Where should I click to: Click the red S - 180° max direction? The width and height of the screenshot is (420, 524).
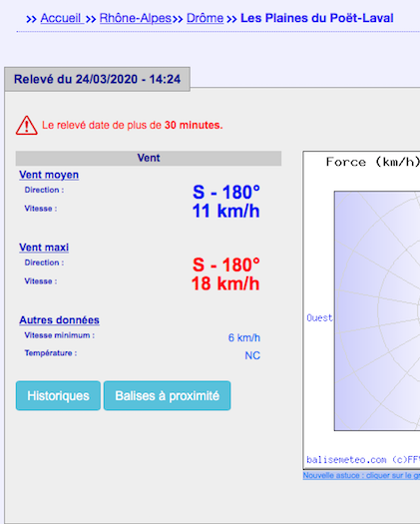coord(226,264)
